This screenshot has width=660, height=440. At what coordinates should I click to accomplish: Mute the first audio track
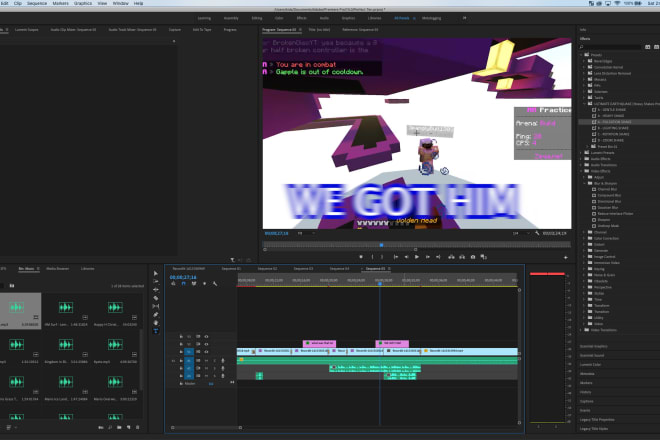[x=206, y=361]
